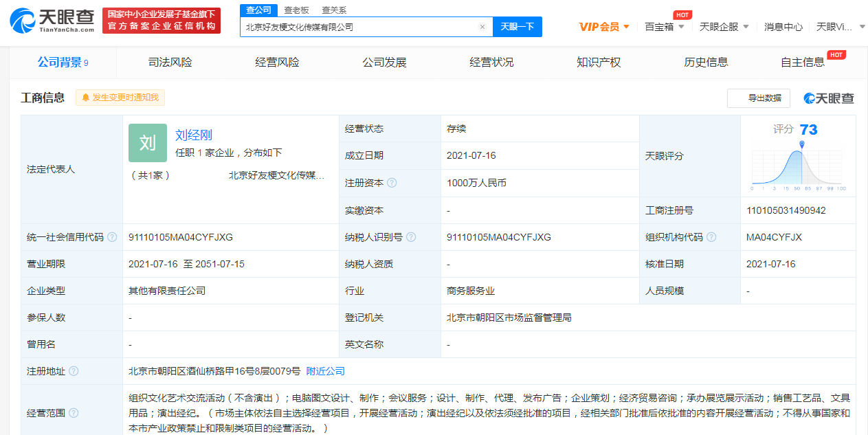The width and height of the screenshot is (868, 435).
Task: Click 商务服务业 industry value
Action: point(471,291)
